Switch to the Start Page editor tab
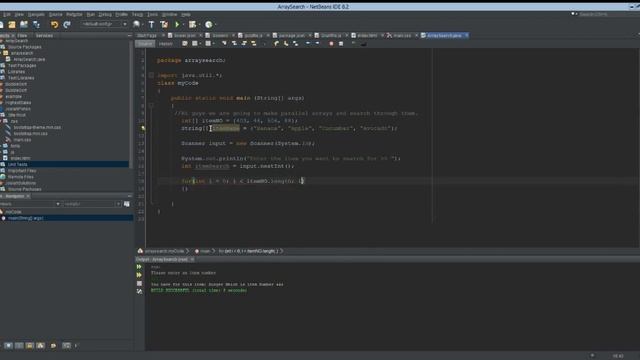640x360 pixels. click(x=147, y=36)
